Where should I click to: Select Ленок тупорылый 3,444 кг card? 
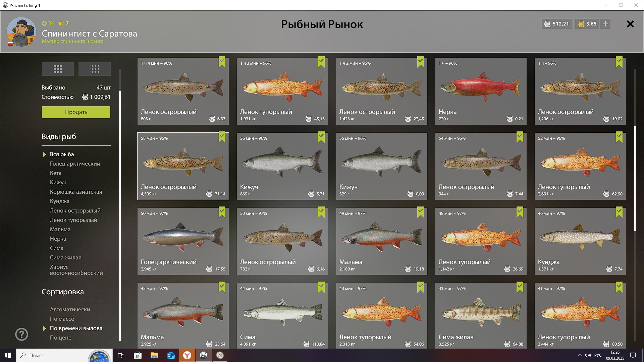point(580,316)
